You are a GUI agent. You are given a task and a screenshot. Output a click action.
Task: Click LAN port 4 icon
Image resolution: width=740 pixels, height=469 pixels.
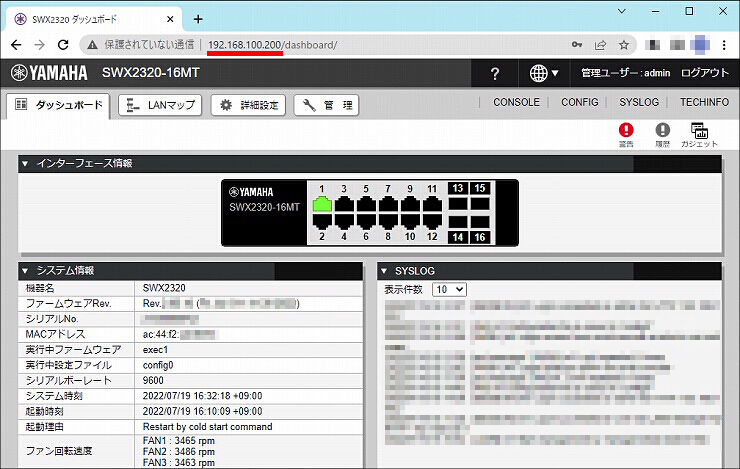pos(344,221)
